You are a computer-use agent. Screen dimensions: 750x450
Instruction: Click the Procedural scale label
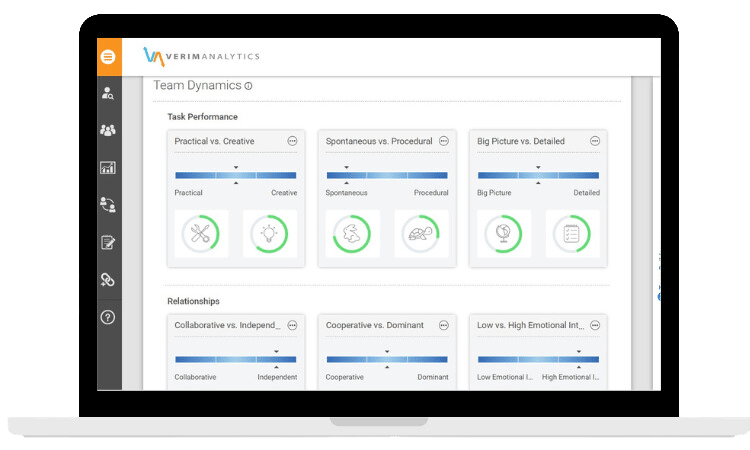pyautogui.click(x=431, y=193)
